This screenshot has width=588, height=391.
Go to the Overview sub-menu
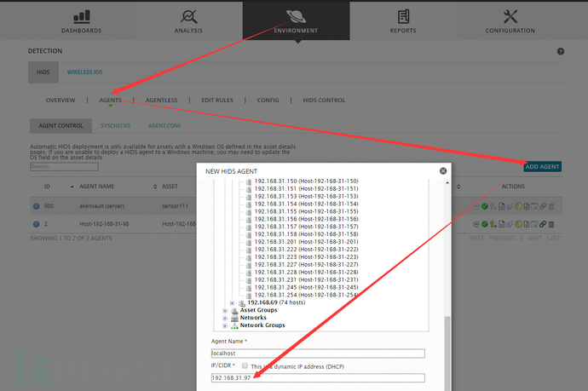pos(61,101)
